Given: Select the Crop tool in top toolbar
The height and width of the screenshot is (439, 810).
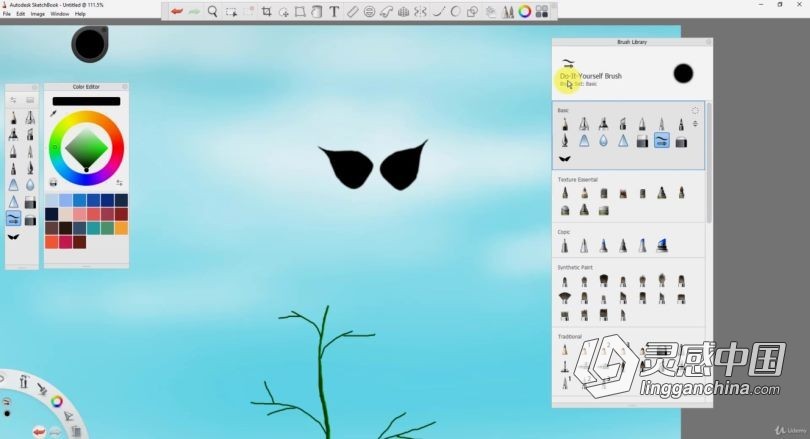Looking at the screenshot, I should point(267,11).
